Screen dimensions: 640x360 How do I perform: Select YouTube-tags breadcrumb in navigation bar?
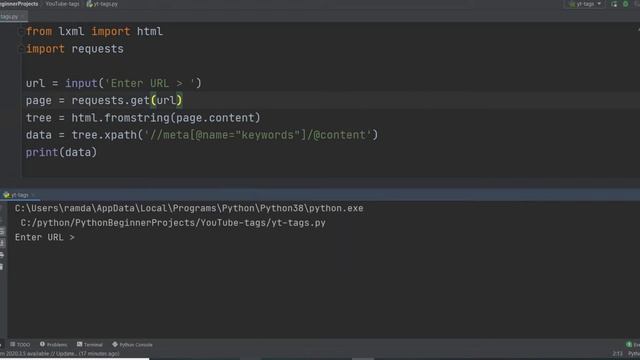pos(62,4)
